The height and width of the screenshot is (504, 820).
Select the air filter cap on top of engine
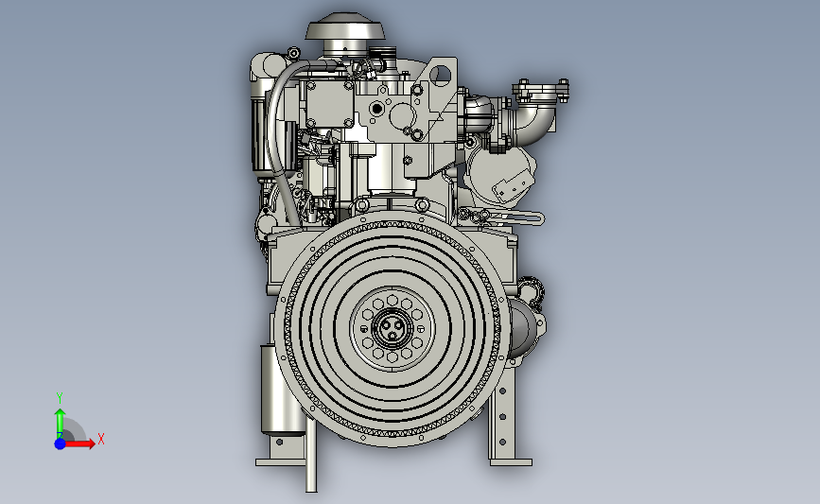coord(345,26)
